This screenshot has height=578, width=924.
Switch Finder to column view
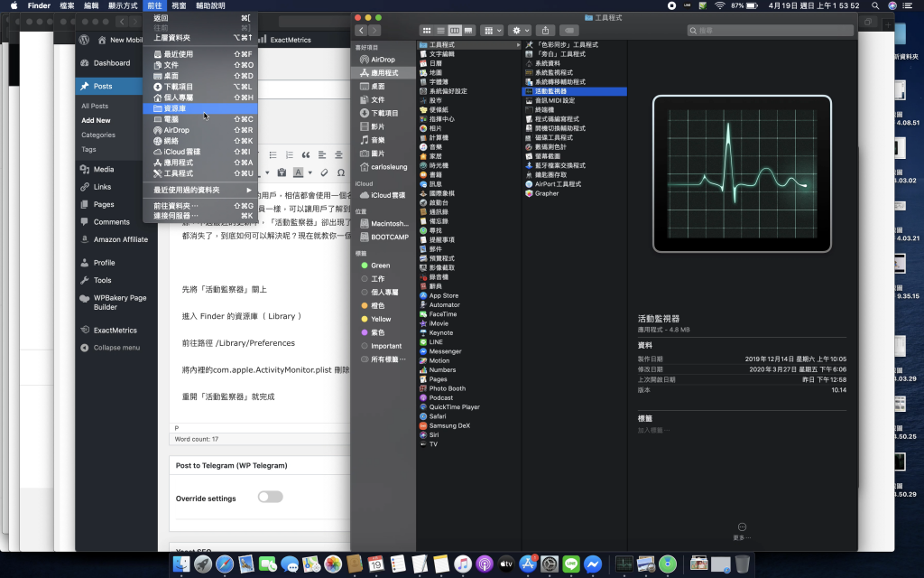pos(455,30)
